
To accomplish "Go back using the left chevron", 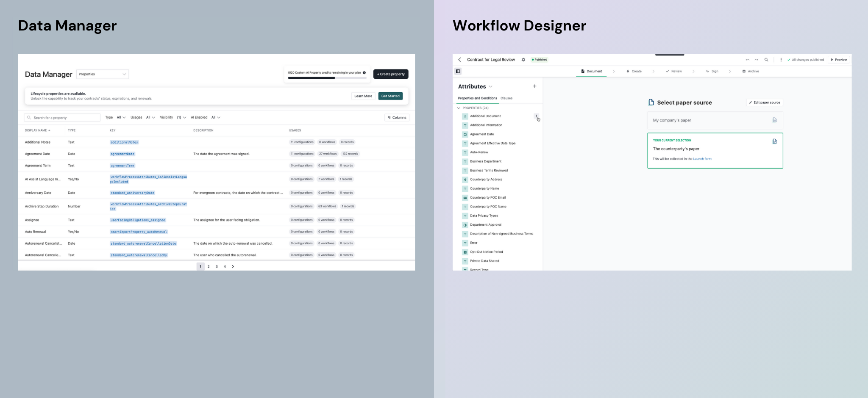I will point(459,60).
